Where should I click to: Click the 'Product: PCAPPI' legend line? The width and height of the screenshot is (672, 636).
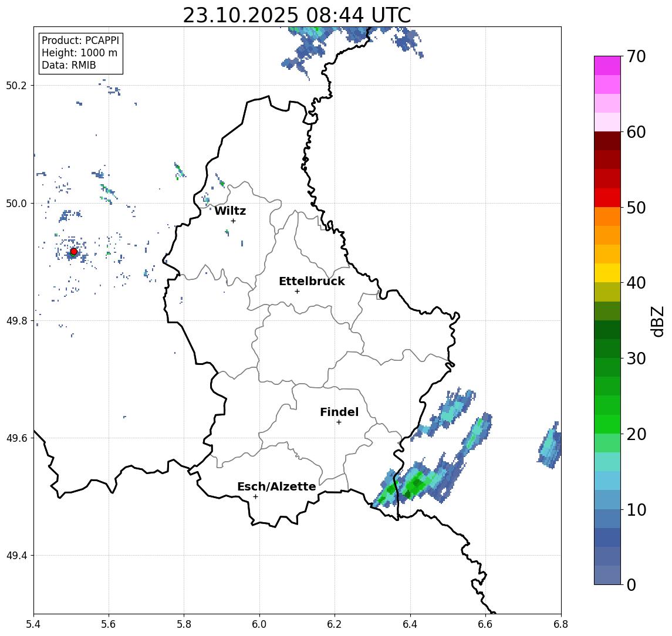(x=80, y=40)
